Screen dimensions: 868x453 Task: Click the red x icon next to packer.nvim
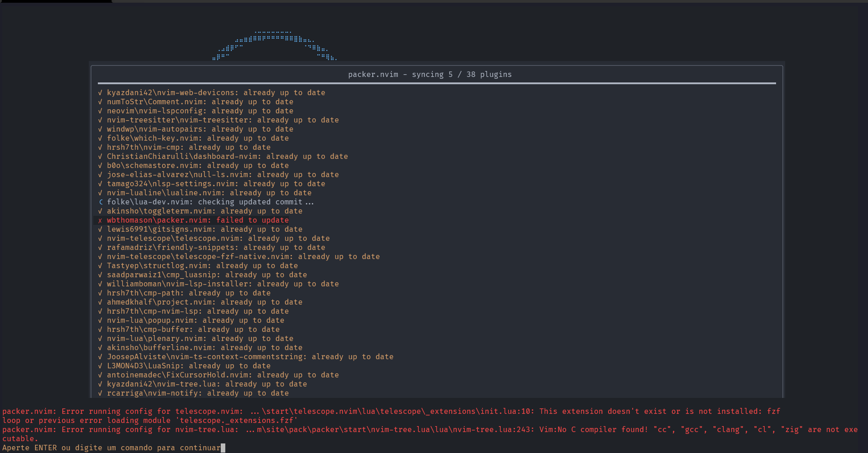pos(101,220)
